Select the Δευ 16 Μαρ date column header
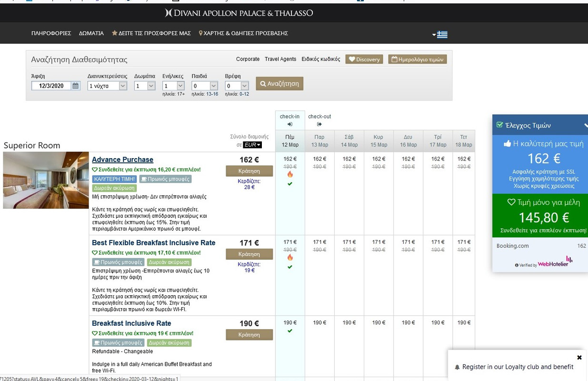588x381 pixels. [408, 141]
